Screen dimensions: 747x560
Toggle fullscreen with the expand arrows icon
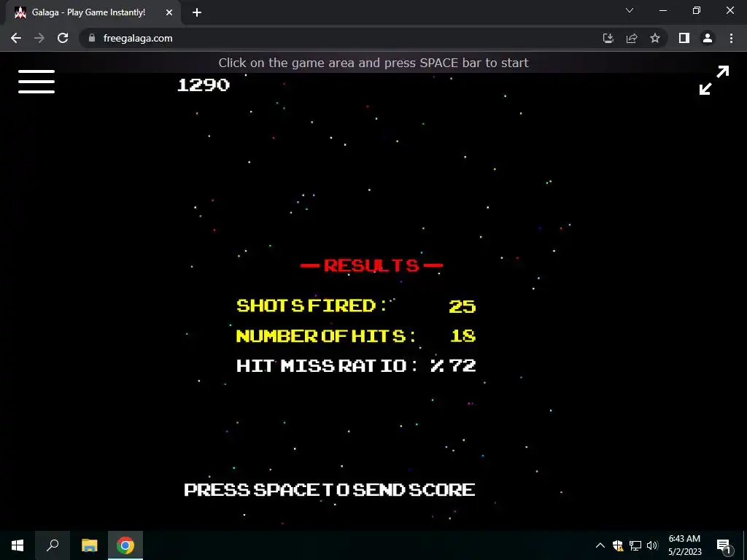(x=713, y=80)
